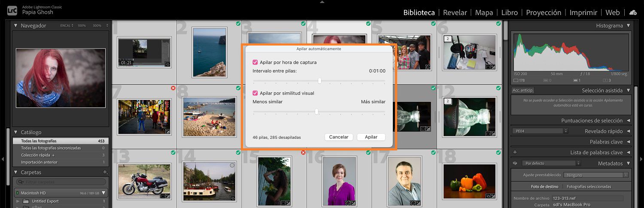Expand the Palabras clave panel
Screen dimensions: 644x208
(x=629, y=142)
